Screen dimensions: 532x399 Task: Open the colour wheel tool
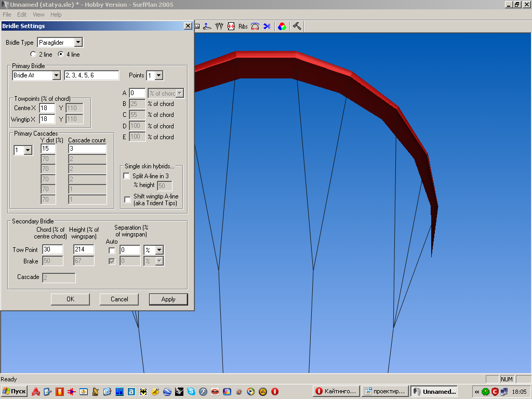tap(282, 26)
